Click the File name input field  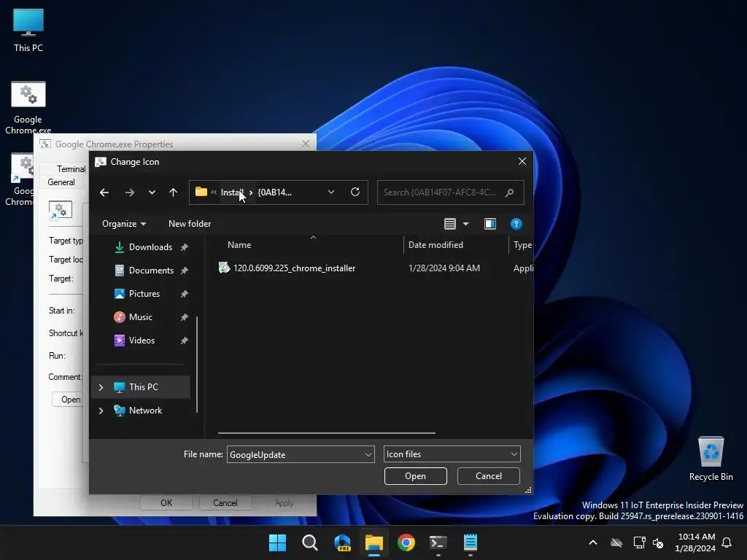click(x=295, y=455)
